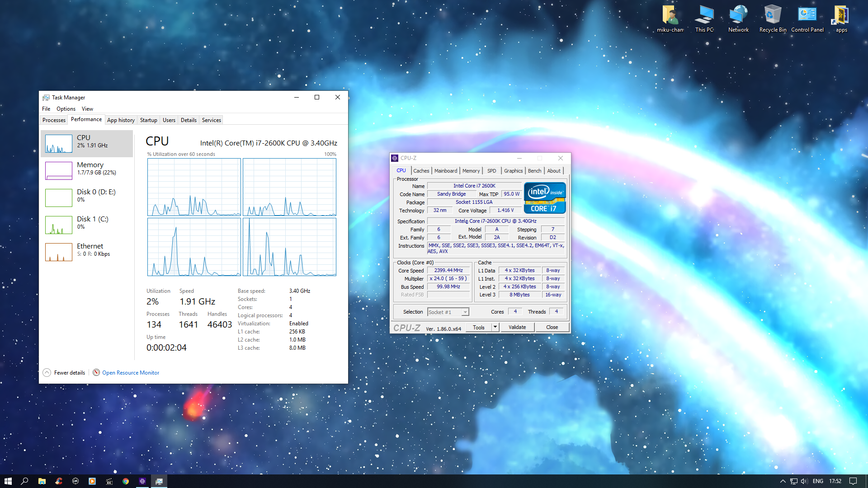Switch to Details tab in Task Manager
This screenshot has height=488, width=868.
189,120
